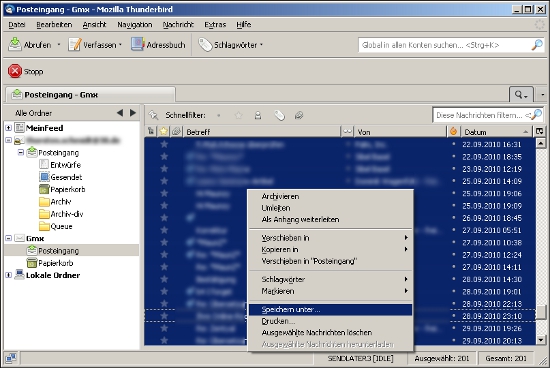Choose Verschieben in "Posteingang" entry
Viewport: 550px width, 368px height.
(330, 261)
